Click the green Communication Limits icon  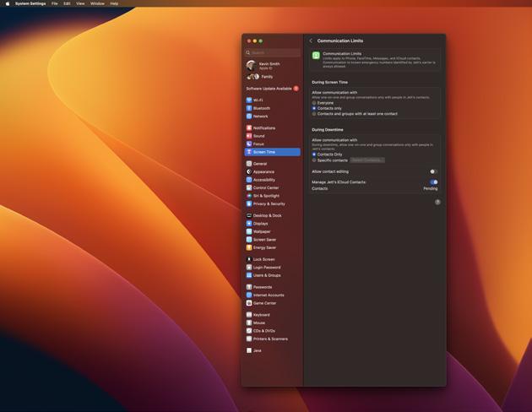(316, 56)
